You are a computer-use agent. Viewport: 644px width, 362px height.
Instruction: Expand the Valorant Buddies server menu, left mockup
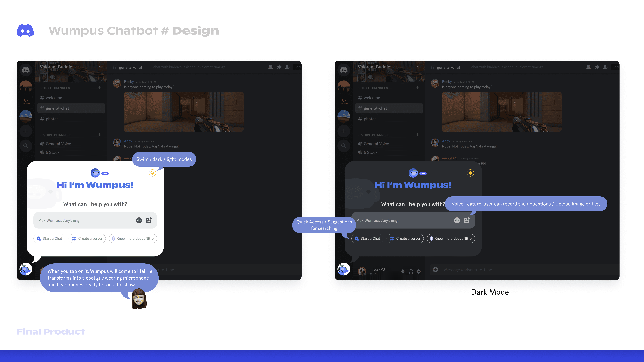[100, 67]
